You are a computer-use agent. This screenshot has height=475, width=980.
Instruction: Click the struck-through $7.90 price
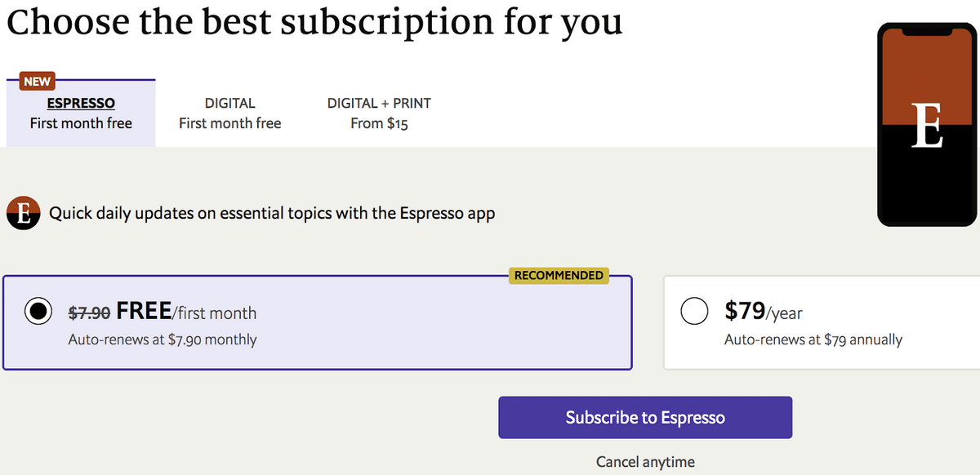[x=89, y=313]
